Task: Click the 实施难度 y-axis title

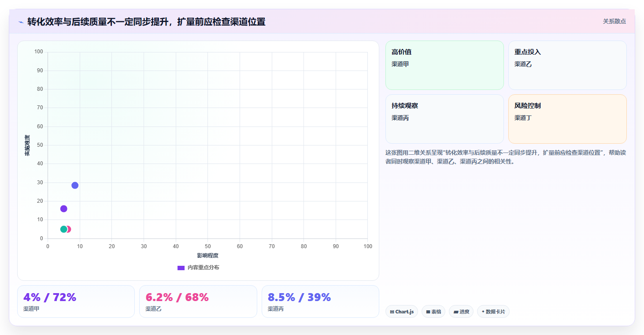Action: tap(27, 145)
